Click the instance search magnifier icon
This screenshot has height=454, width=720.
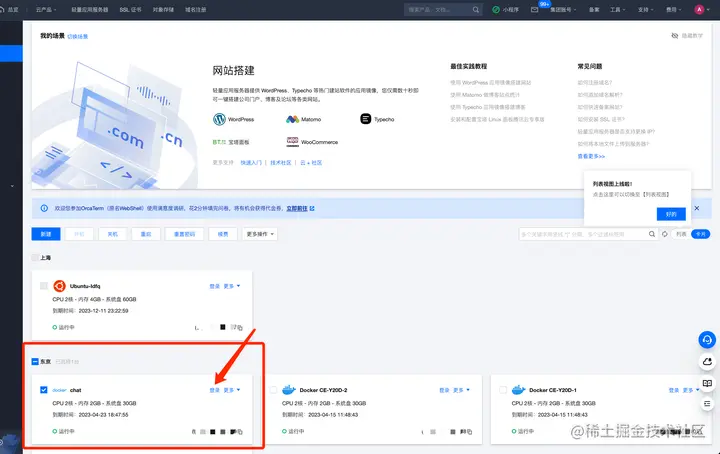pyautogui.click(x=652, y=234)
